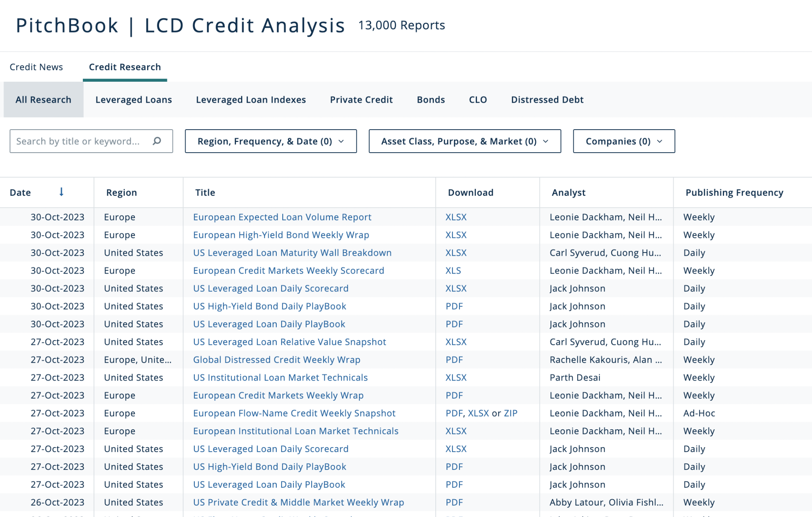Click the search magnifier icon
This screenshot has height=517, width=812.
point(157,141)
